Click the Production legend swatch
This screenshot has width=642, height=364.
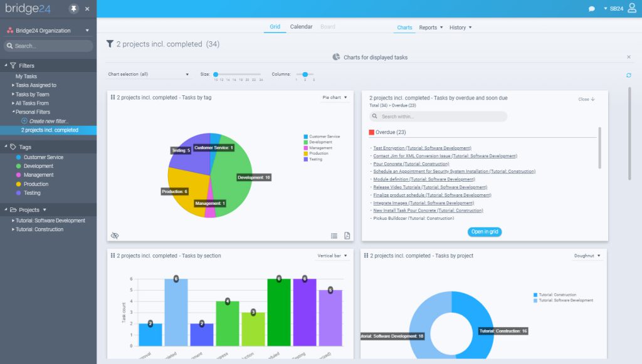[305, 153]
